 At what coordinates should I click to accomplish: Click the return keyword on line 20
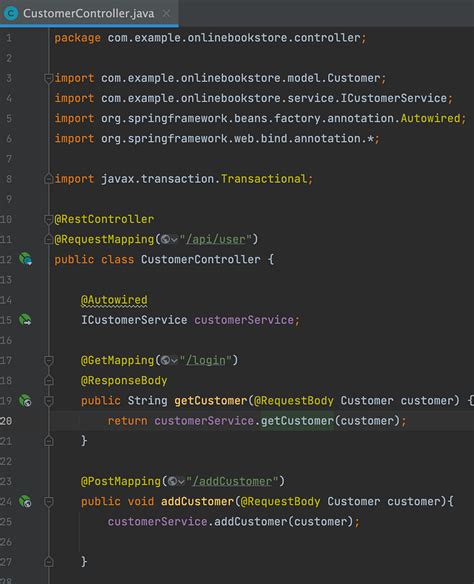(x=127, y=421)
